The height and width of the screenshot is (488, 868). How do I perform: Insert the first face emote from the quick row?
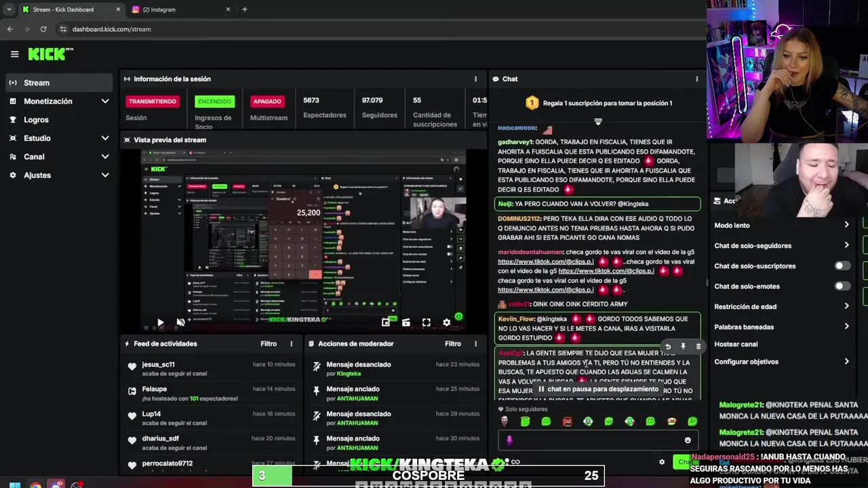click(x=504, y=422)
